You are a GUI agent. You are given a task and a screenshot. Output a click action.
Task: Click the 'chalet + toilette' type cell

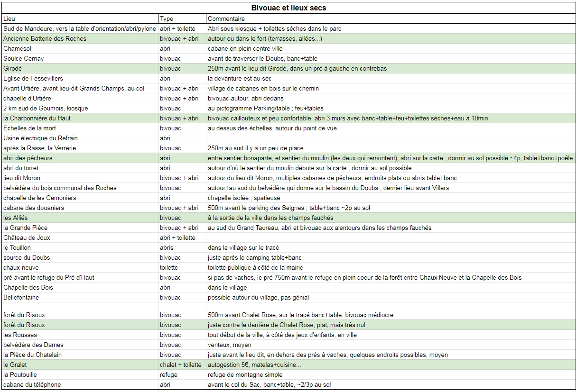[x=182, y=365]
